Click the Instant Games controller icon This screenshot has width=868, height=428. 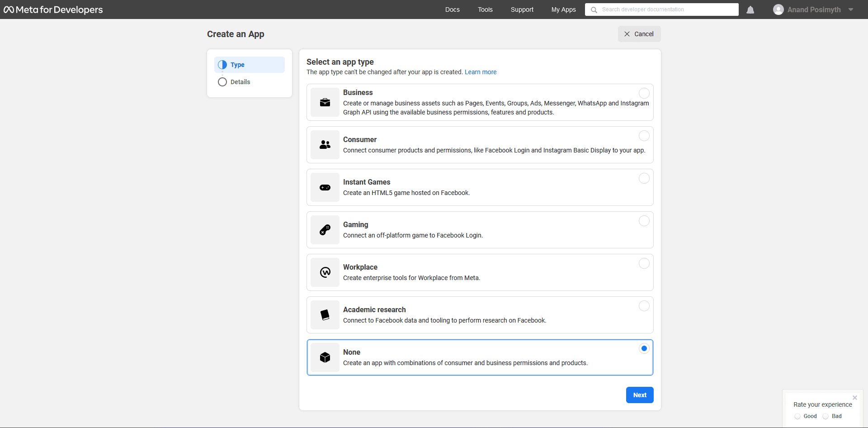point(325,187)
